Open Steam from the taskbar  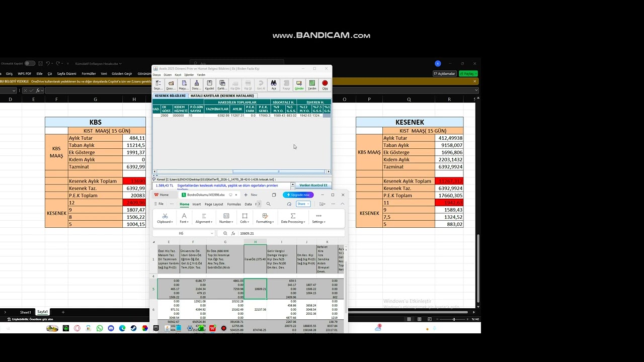[133, 328]
